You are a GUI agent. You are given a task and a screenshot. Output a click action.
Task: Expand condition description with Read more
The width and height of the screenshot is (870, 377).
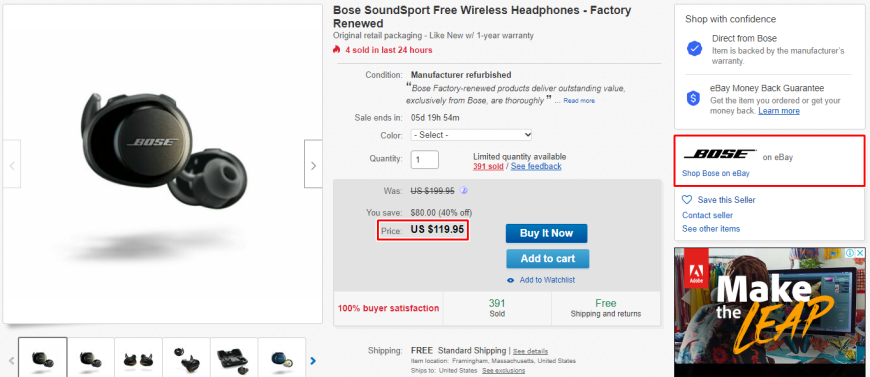[579, 101]
